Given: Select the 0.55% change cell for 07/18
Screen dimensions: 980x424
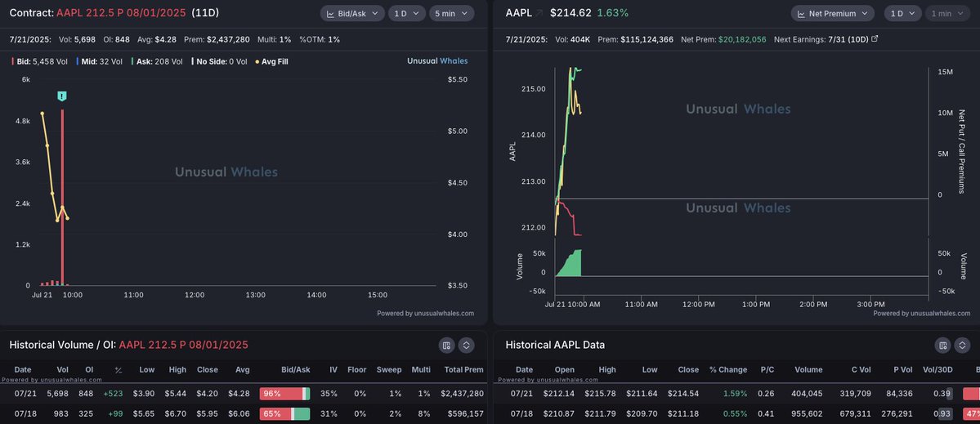Looking at the screenshot, I should pyautogui.click(x=735, y=413).
